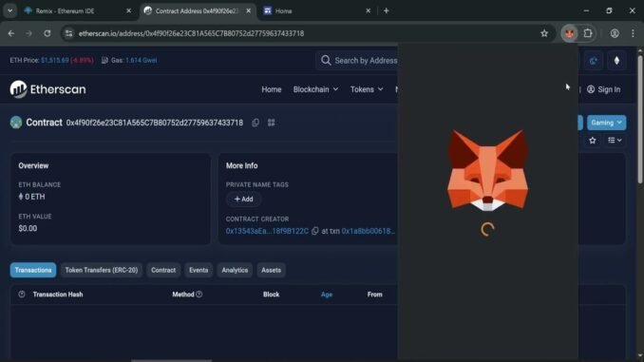The height and width of the screenshot is (362, 644).
Task: Click the contract identicon avatar
Action: coord(16,123)
